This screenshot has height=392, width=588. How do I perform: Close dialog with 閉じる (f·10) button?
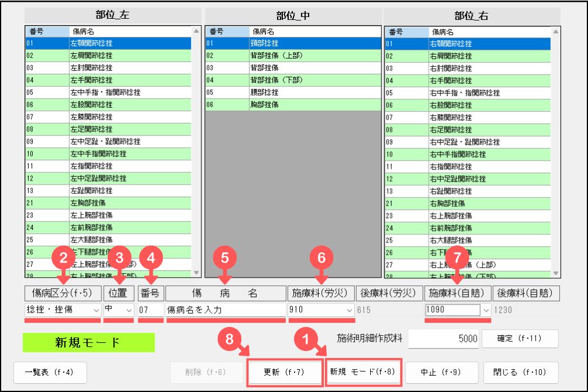click(x=520, y=373)
